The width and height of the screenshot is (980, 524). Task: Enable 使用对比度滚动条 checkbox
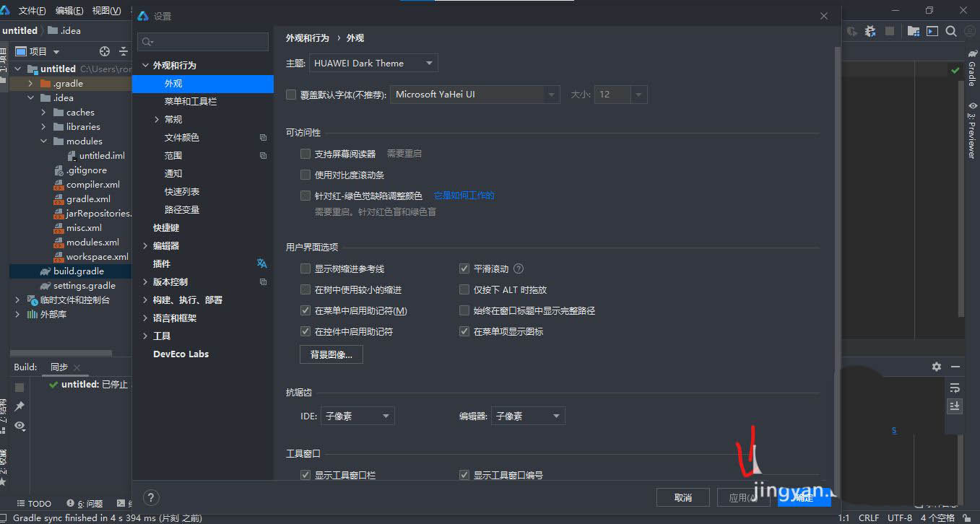(305, 175)
